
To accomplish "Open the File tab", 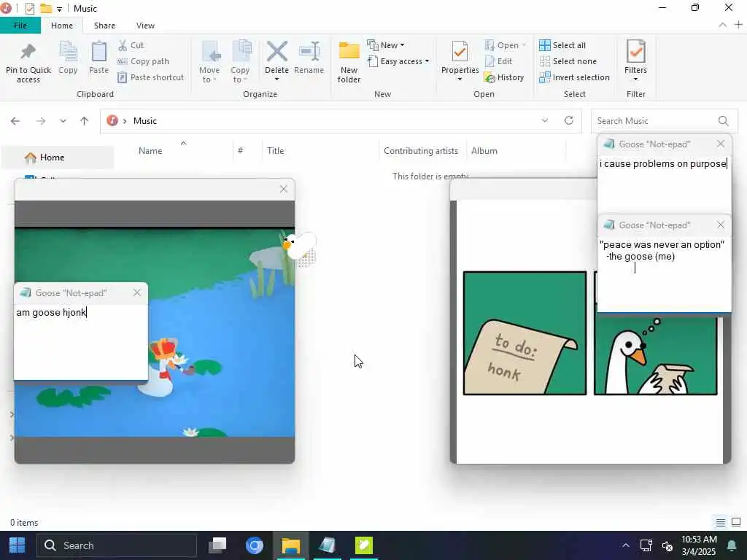I will point(20,26).
